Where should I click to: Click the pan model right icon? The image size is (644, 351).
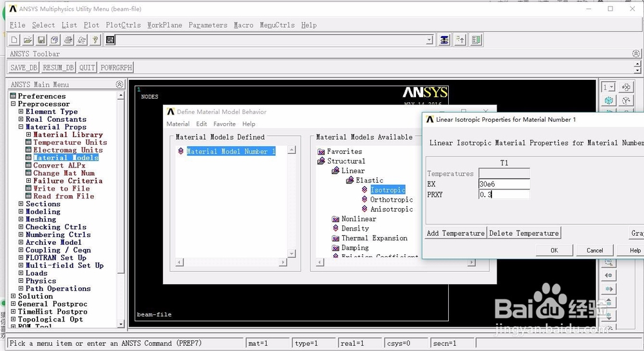(x=609, y=289)
